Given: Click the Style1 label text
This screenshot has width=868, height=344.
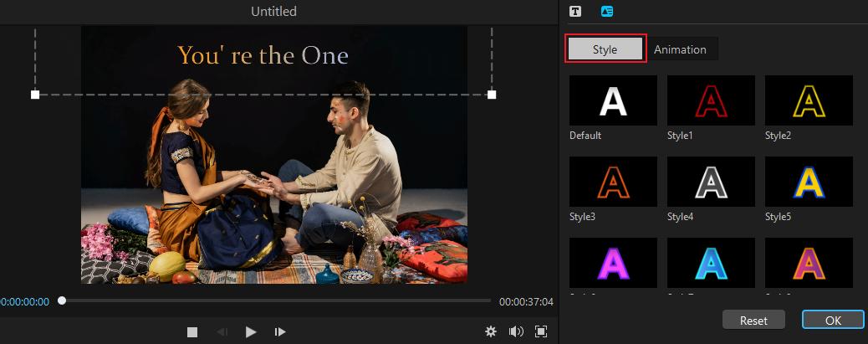Looking at the screenshot, I should pyautogui.click(x=680, y=135).
